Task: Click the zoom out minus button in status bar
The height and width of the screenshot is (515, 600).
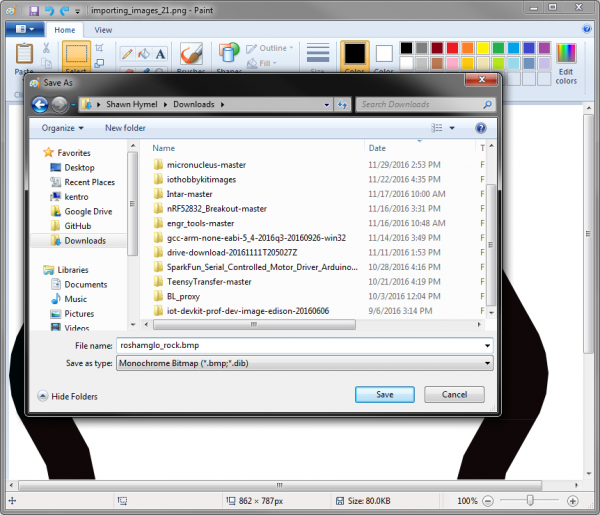Action: [488, 501]
